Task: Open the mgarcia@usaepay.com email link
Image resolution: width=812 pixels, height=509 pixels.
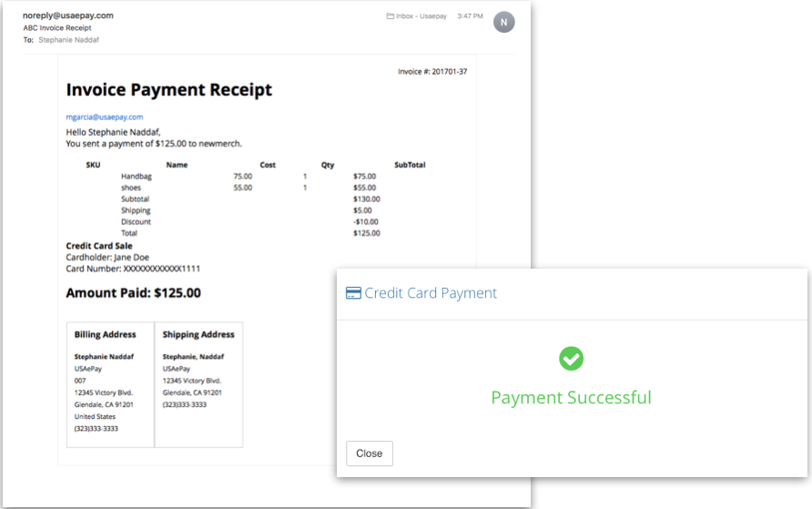Action: tap(105, 117)
